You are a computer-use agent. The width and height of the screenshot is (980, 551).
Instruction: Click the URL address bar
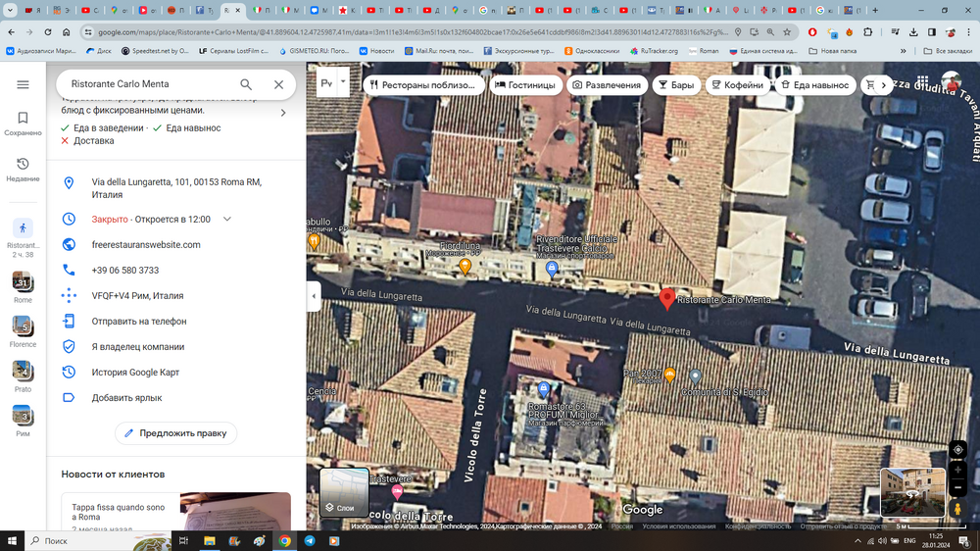click(x=413, y=32)
